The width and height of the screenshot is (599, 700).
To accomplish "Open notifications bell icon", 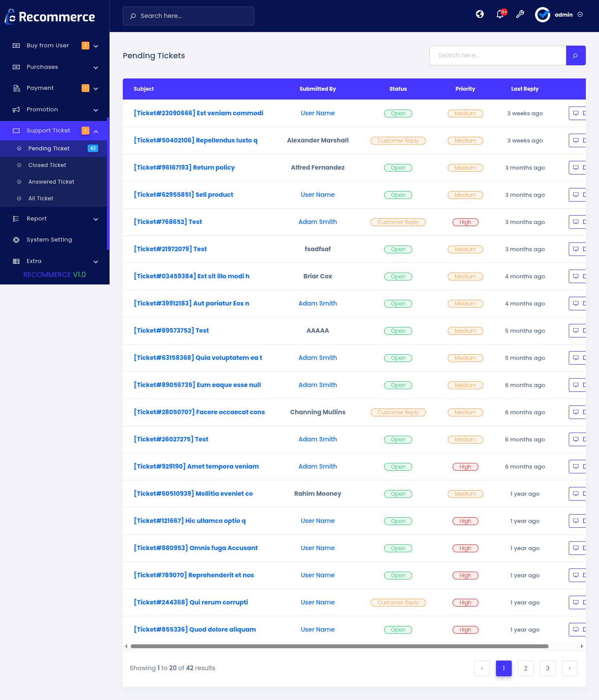I will pos(500,14).
